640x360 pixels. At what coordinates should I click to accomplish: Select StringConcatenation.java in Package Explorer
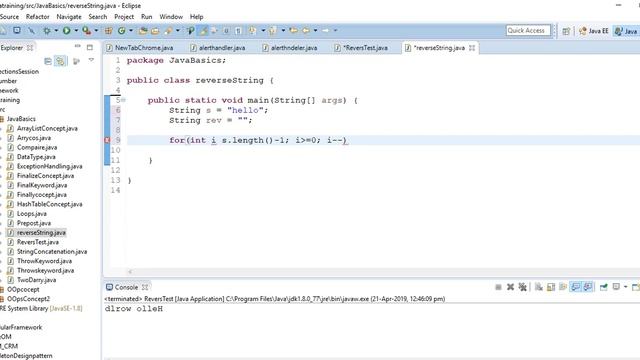tap(52, 251)
